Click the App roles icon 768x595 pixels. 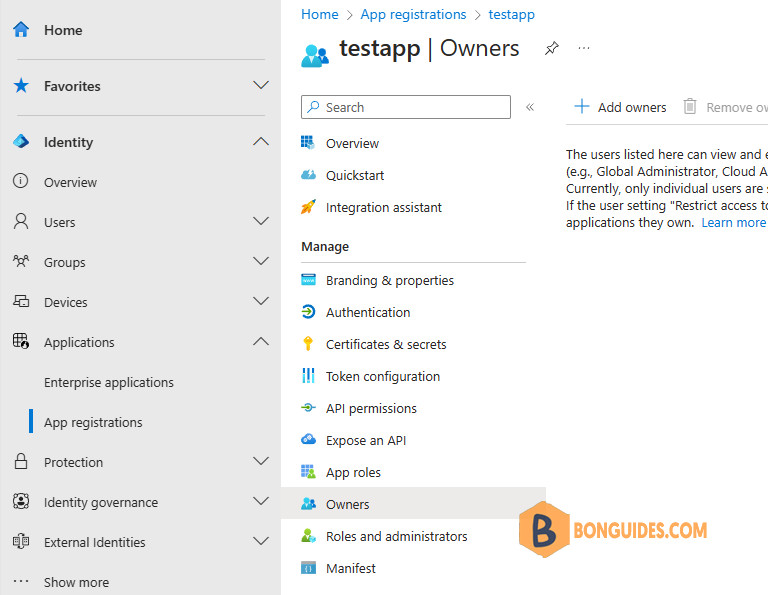[308, 472]
